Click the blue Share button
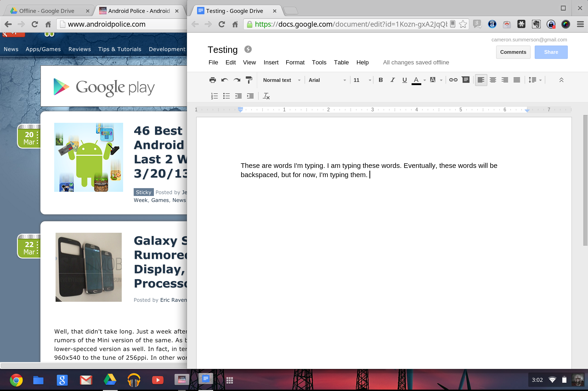Image resolution: width=588 pixels, height=391 pixels. coord(551,52)
